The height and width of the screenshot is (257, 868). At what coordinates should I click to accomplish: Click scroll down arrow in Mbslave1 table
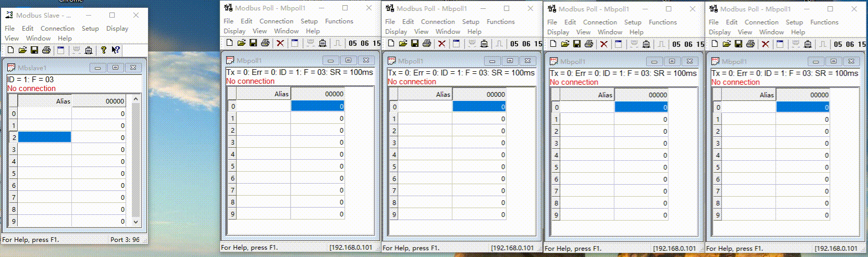pos(136,222)
